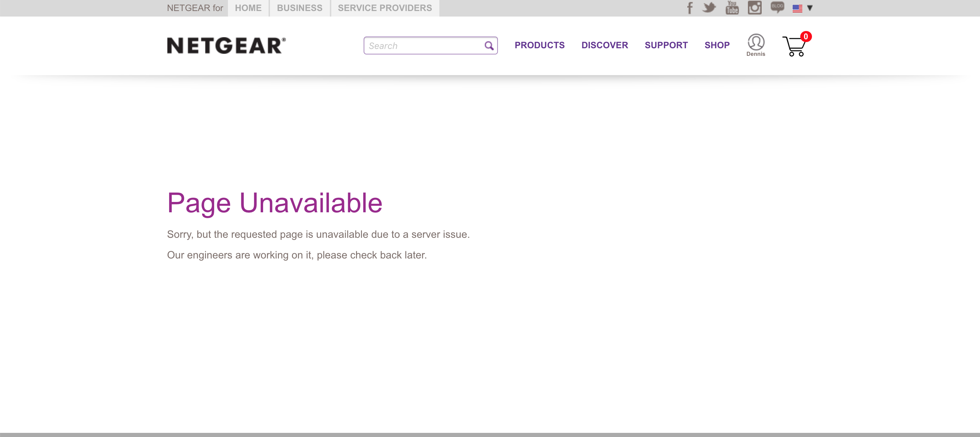Expand the country selector arrow
The width and height of the screenshot is (980, 437).
tap(810, 8)
